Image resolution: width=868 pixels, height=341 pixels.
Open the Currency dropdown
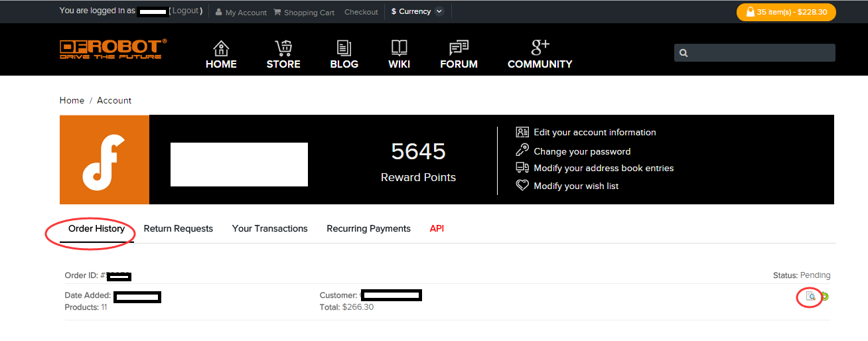pos(417,11)
